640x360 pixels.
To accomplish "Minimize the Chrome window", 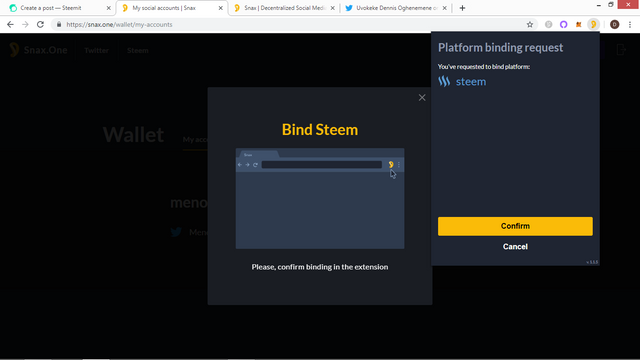I will point(598,5).
